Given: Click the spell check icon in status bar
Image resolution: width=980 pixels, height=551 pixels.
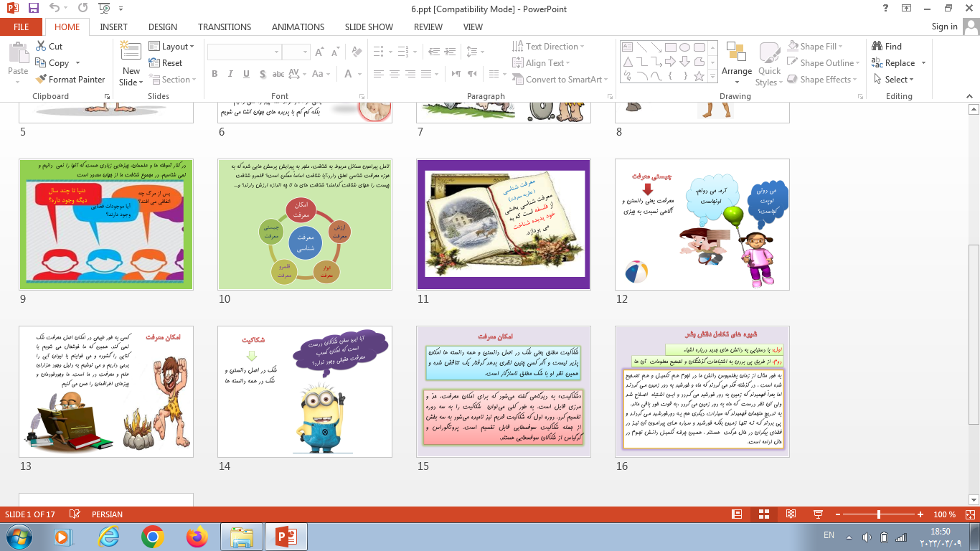Looking at the screenshot, I should 74,514.
